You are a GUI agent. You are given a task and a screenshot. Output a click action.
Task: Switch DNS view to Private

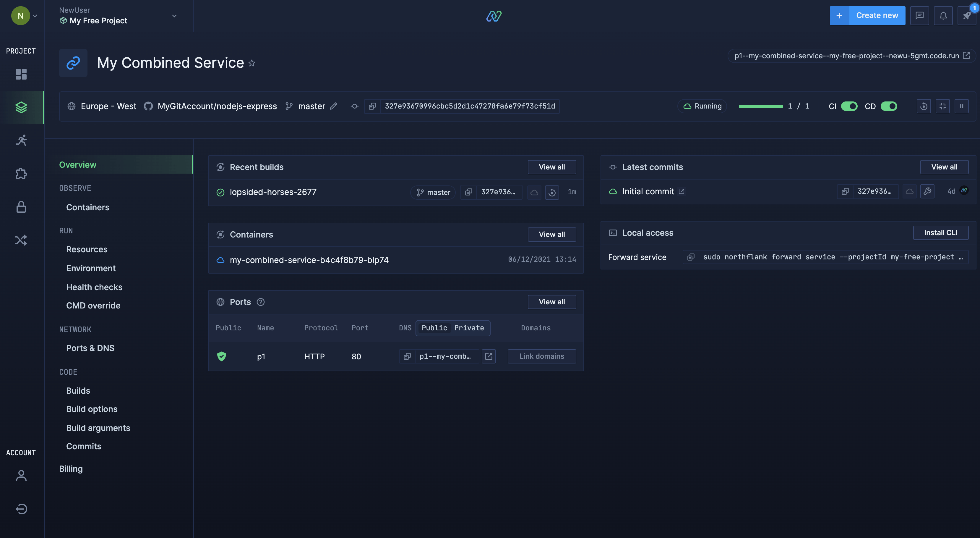pyautogui.click(x=469, y=328)
